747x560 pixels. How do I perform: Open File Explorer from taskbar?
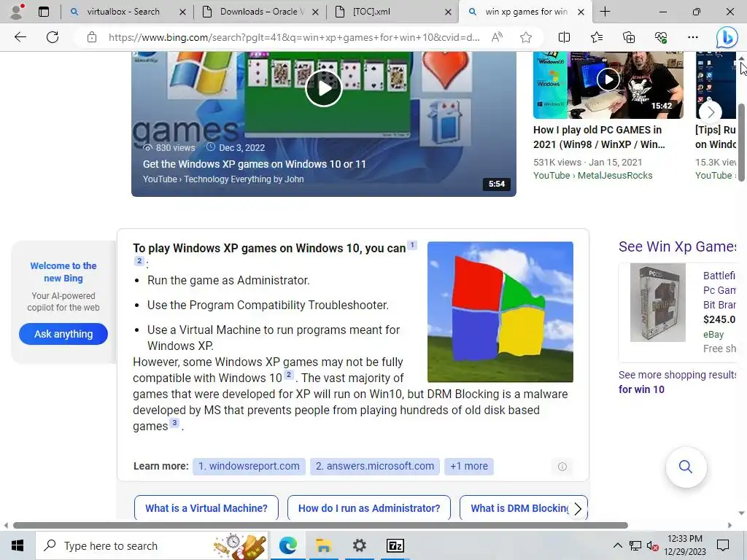pos(324,545)
